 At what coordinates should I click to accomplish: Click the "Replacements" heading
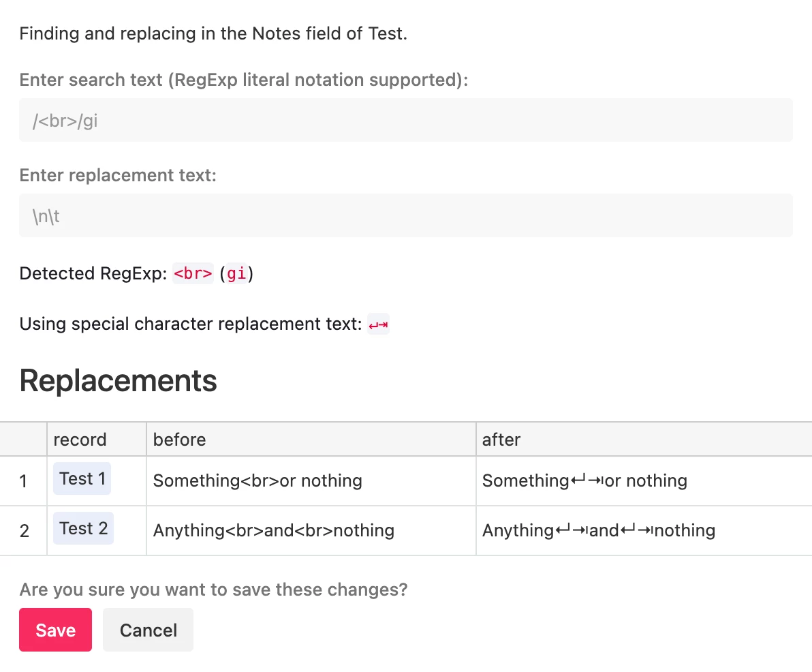coord(119,381)
